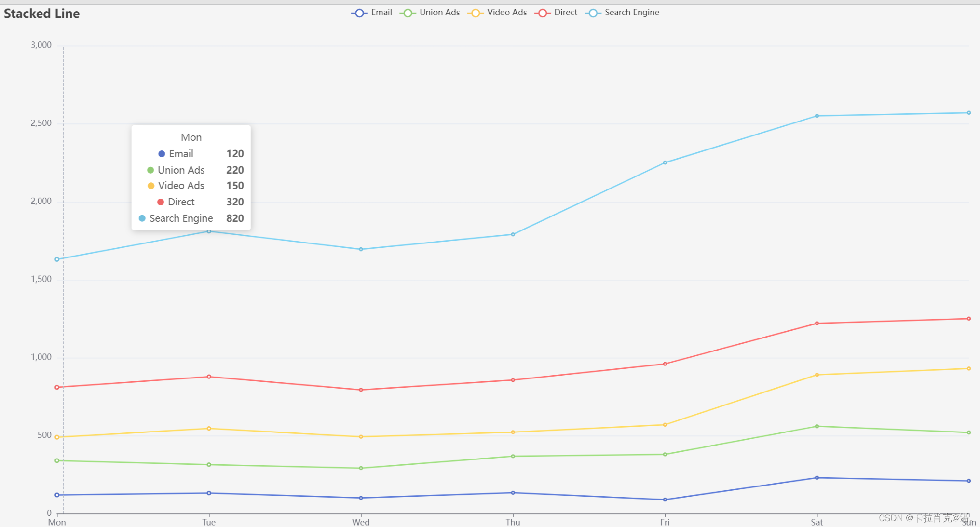
Task: Select the Search Engine legend entry
Action: point(631,13)
